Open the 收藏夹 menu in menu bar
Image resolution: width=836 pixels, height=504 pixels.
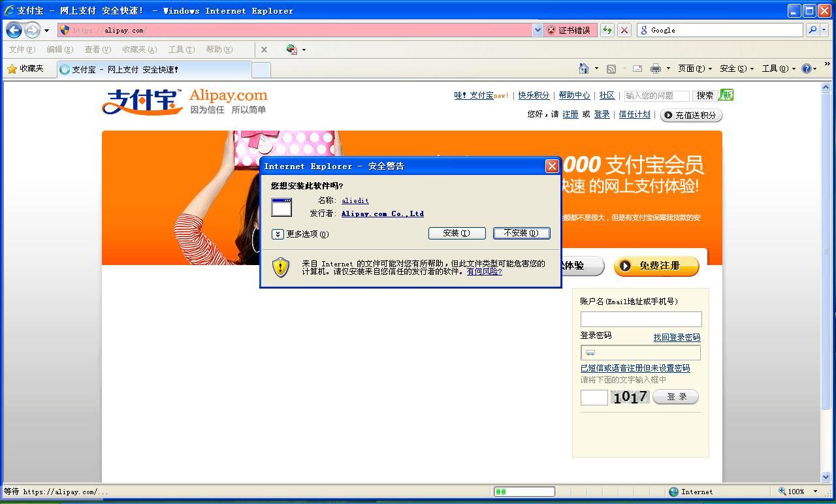click(x=139, y=50)
